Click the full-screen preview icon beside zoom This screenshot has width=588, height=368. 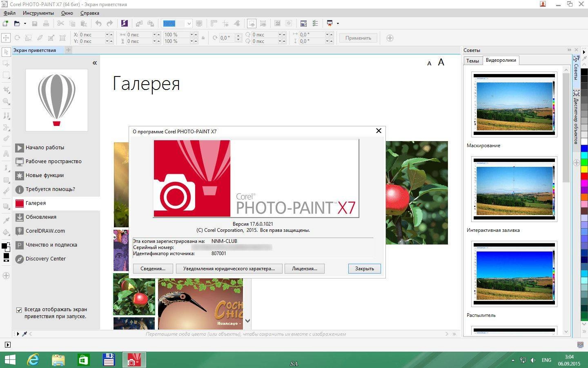(199, 23)
